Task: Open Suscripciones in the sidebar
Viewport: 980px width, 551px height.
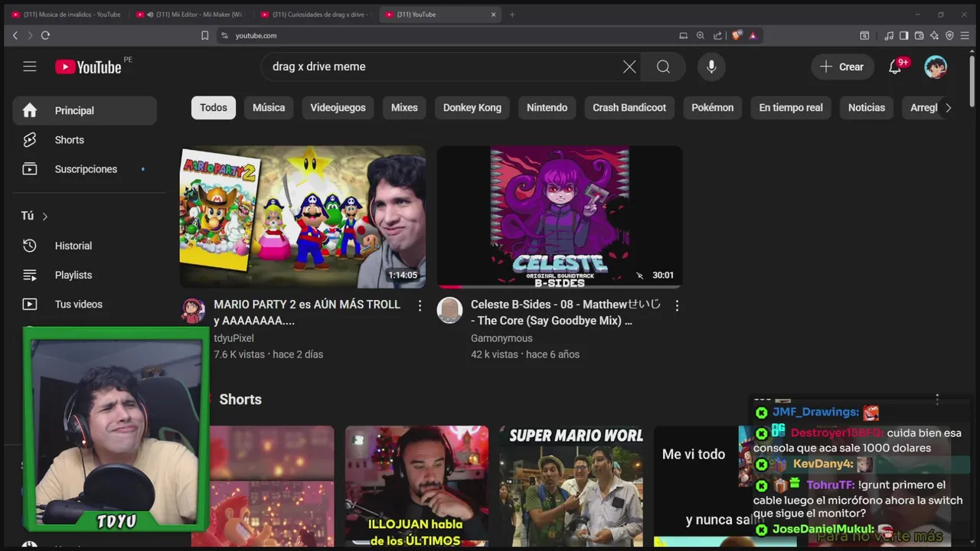Action: [84, 169]
